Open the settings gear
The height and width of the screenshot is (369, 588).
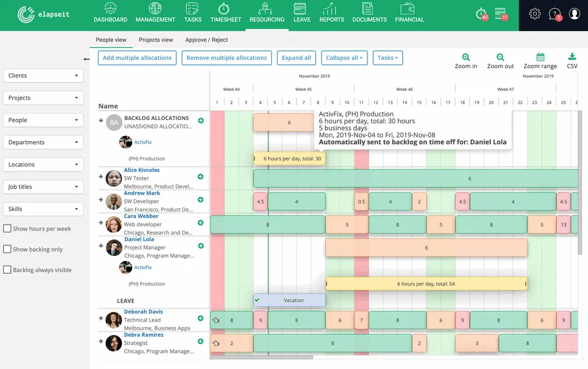[x=535, y=14]
